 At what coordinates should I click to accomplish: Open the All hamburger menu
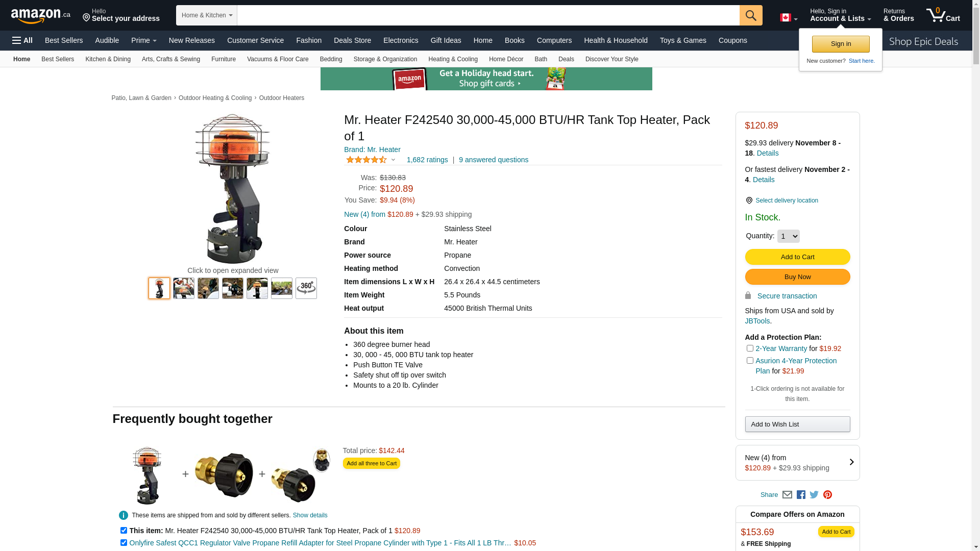coord(22,40)
